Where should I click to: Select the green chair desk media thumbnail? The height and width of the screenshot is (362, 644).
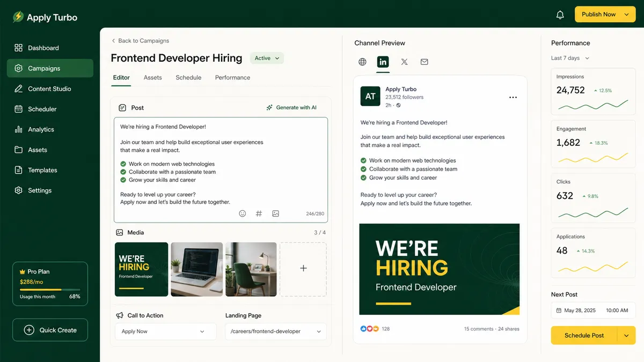pyautogui.click(x=251, y=269)
